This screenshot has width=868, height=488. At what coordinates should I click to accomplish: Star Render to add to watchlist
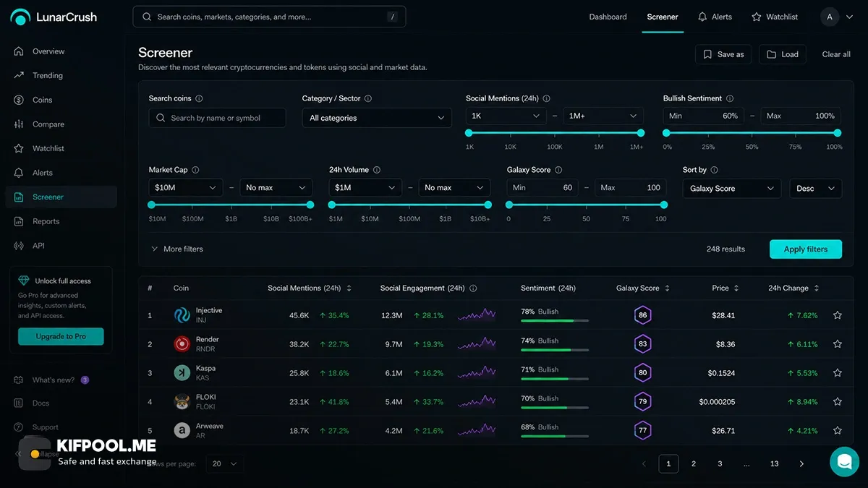837,344
